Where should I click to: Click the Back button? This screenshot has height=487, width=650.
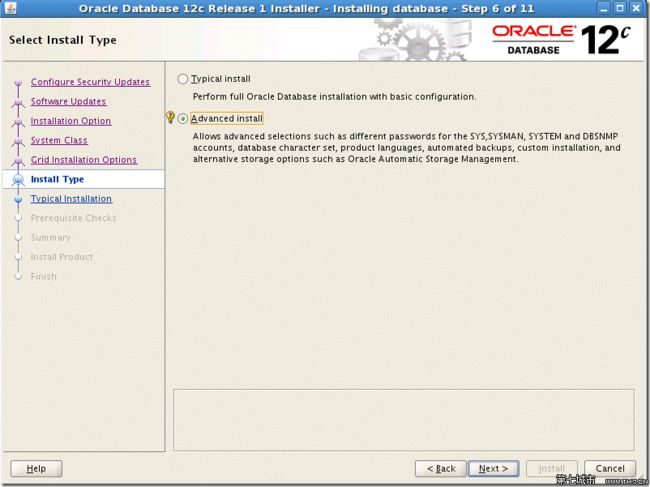[x=441, y=469]
